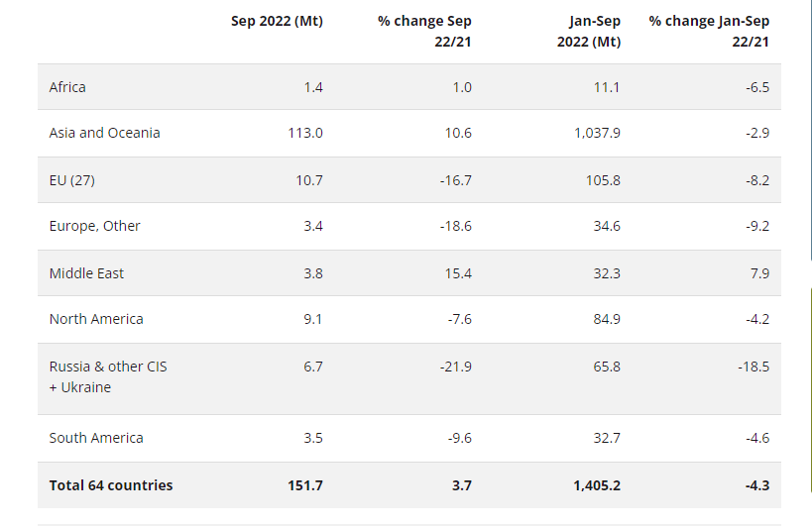812x526 pixels.
Task: Select the EU (27) row label
Action: point(72,180)
